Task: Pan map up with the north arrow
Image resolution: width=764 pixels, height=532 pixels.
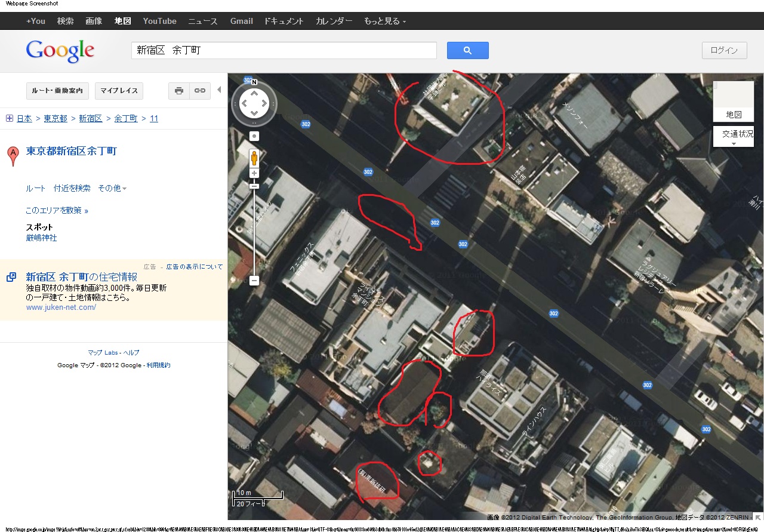Action: [x=254, y=93]
